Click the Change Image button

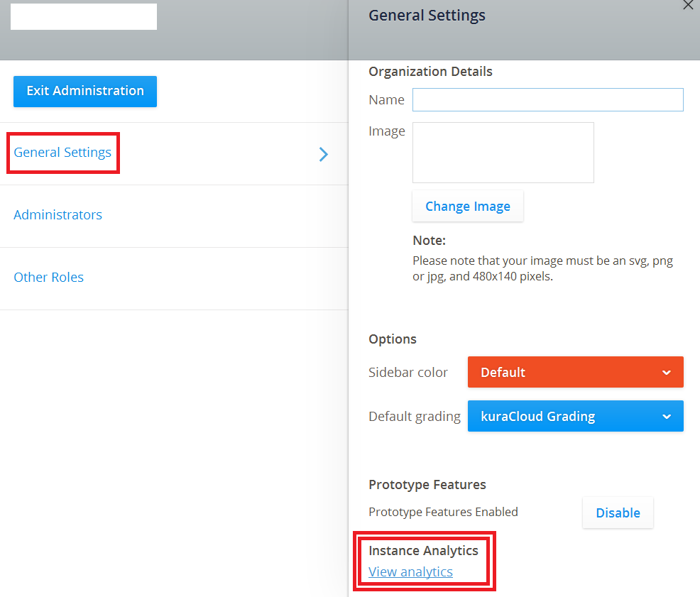[467, 207]
